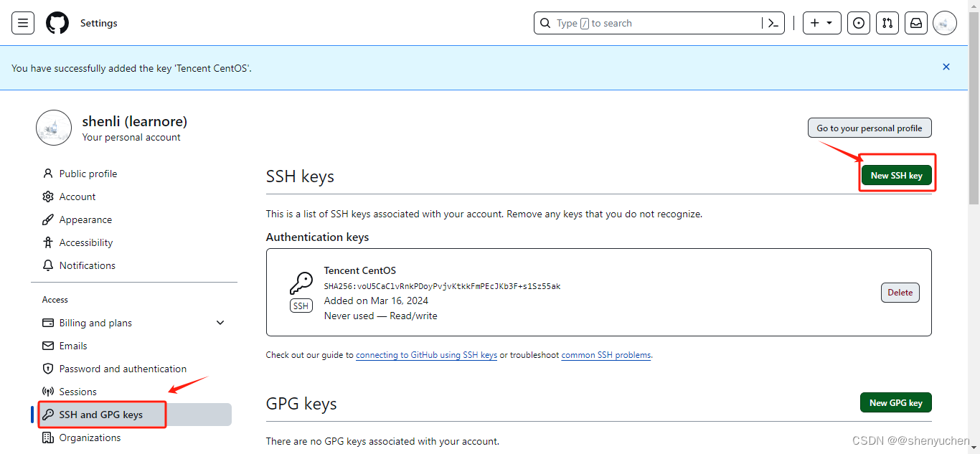The image size is (980, 454).
Task: Select the Notifications bell item in sidebar
Action: (x=87, y=265)
